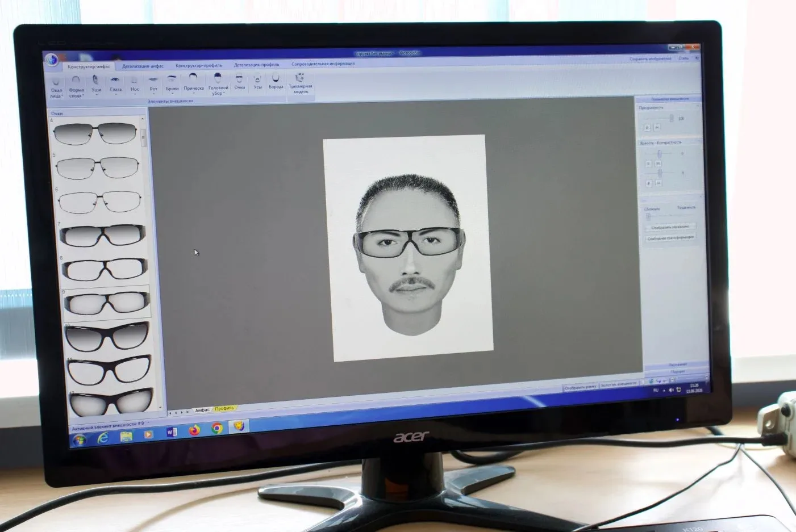Image resolution: width=796 pixels, height=532 pixels.
Task: Pick glasses thumbnail number 10
Action: [x=107, y=336]
